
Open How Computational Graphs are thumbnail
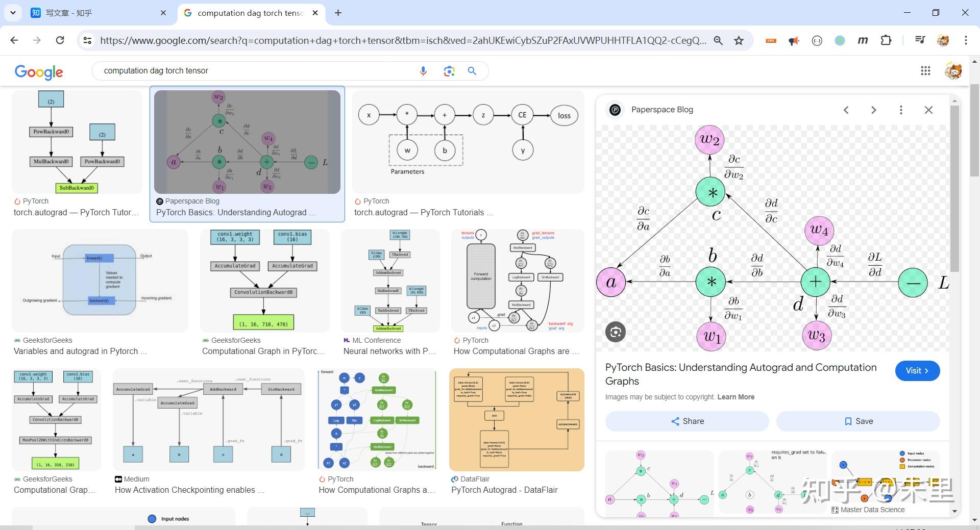point(518,281)
